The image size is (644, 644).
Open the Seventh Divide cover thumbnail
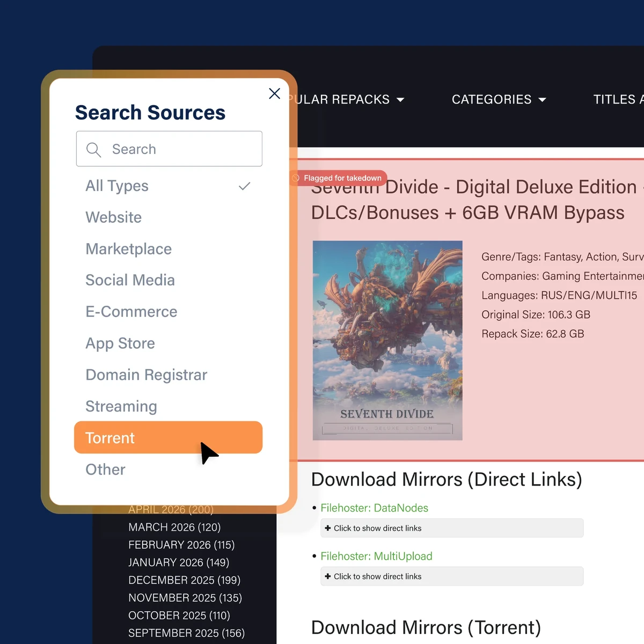(387, 341)
